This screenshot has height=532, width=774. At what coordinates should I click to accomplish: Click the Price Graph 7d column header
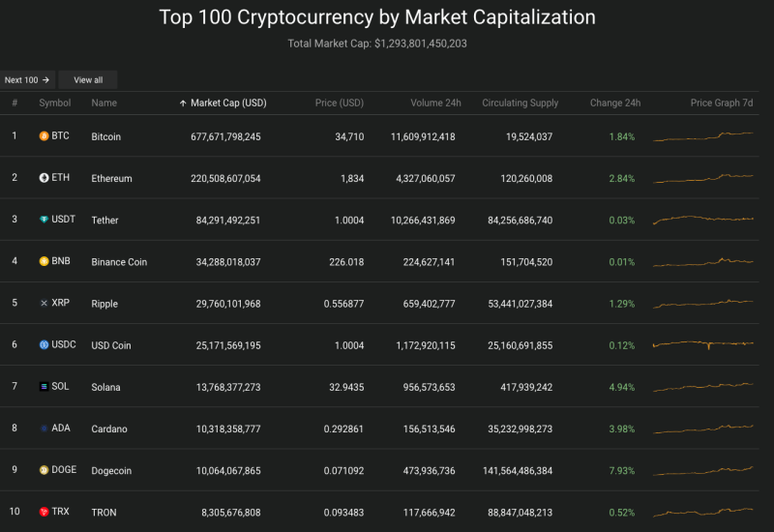pyautogui.click(x=721, y=103)
